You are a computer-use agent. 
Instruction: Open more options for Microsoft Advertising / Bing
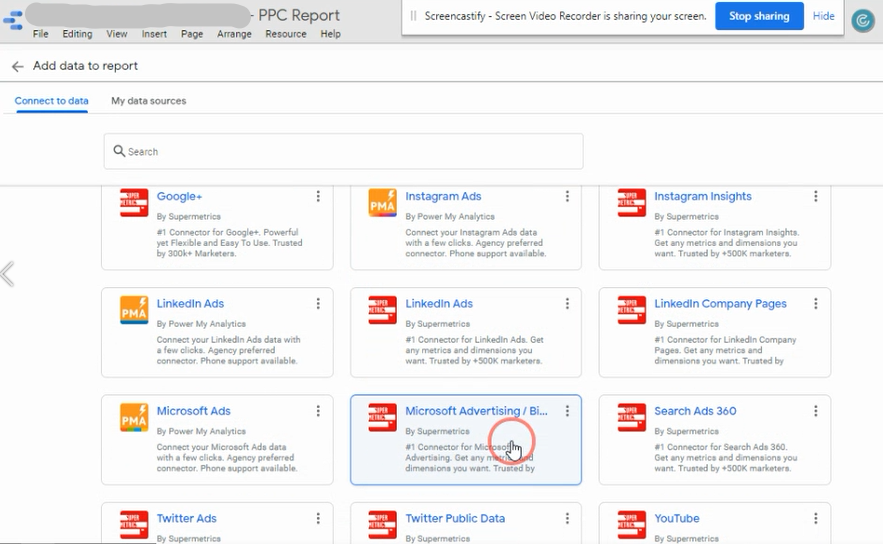pyautogui.click(x=567, y=411)
